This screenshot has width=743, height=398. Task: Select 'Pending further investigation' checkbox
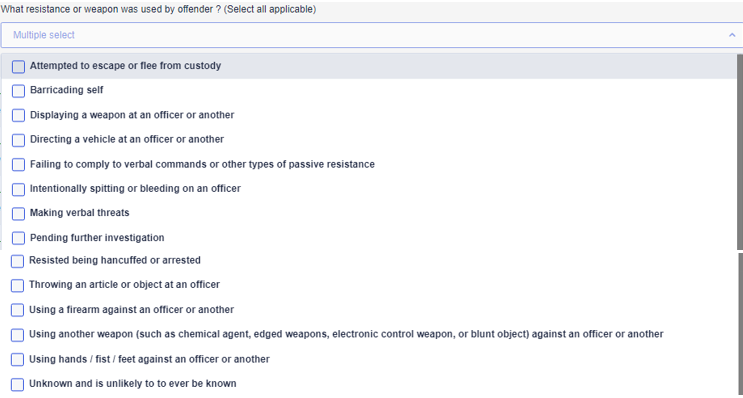[x=18, y=238]
